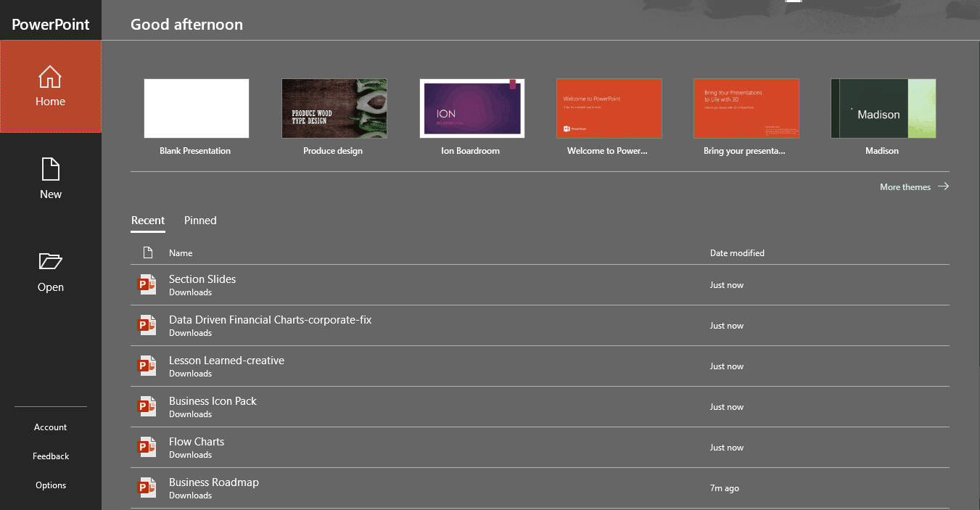Screen dimensions: 980x510
Task: Choose the Ion Boardroom theme
Action: click(x=472, y=108)
